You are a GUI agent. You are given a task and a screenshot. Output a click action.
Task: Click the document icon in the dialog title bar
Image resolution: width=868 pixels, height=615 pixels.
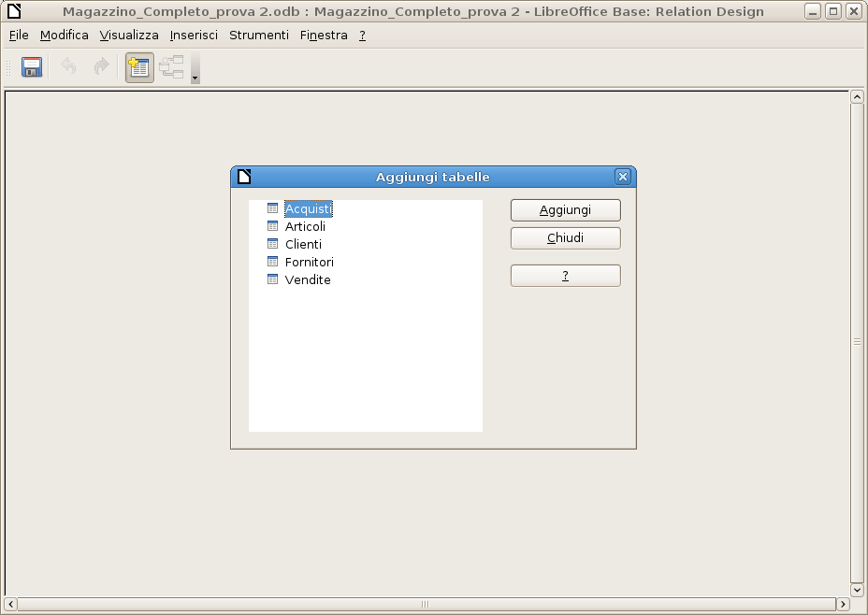pyautogui.click(x=243, y=176)
